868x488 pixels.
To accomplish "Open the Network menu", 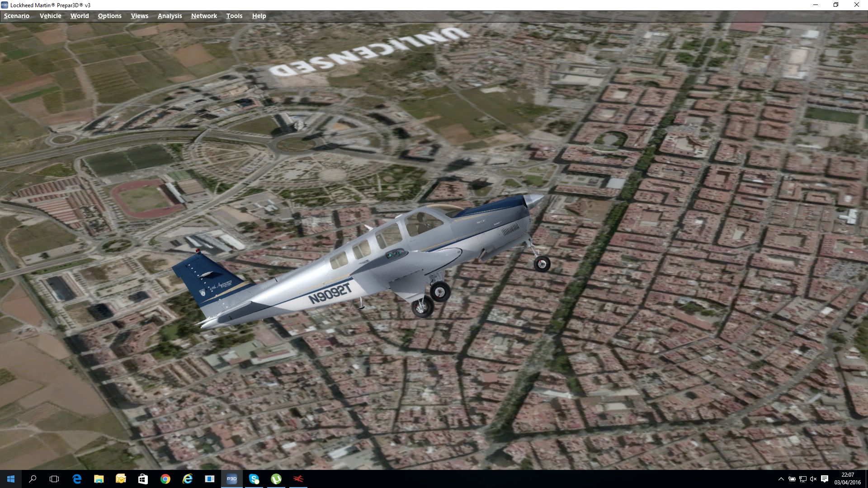I will (204, 16).
